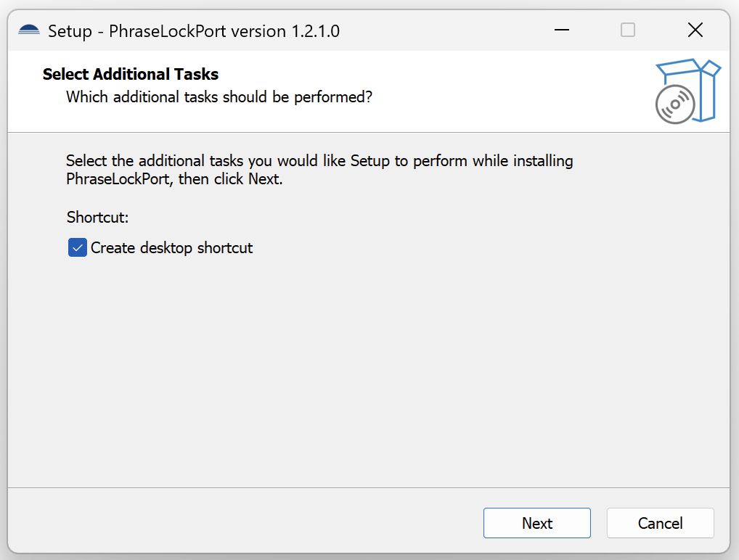739x560 pixels.
Task: Minimize the Setup window
Action: [x=561, y=30]
